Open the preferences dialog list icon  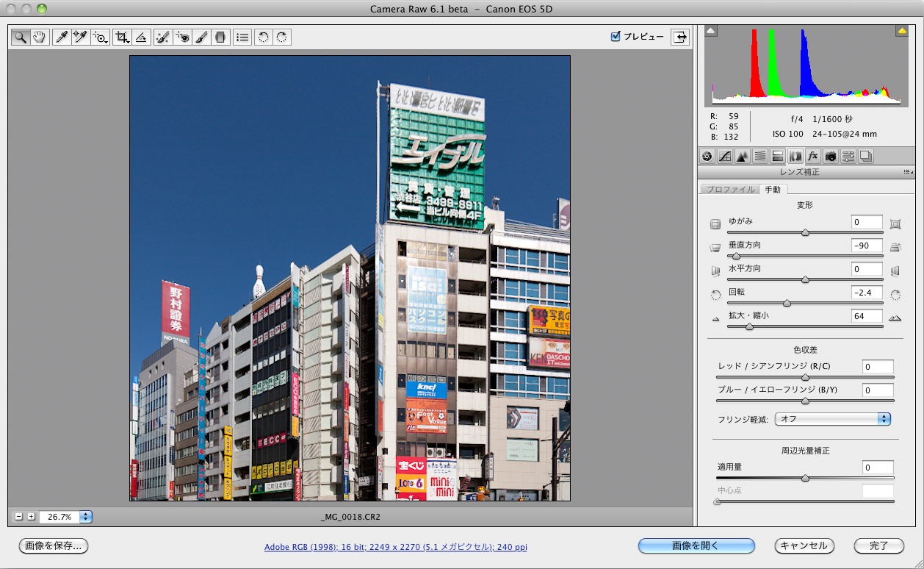coord(242,37)
